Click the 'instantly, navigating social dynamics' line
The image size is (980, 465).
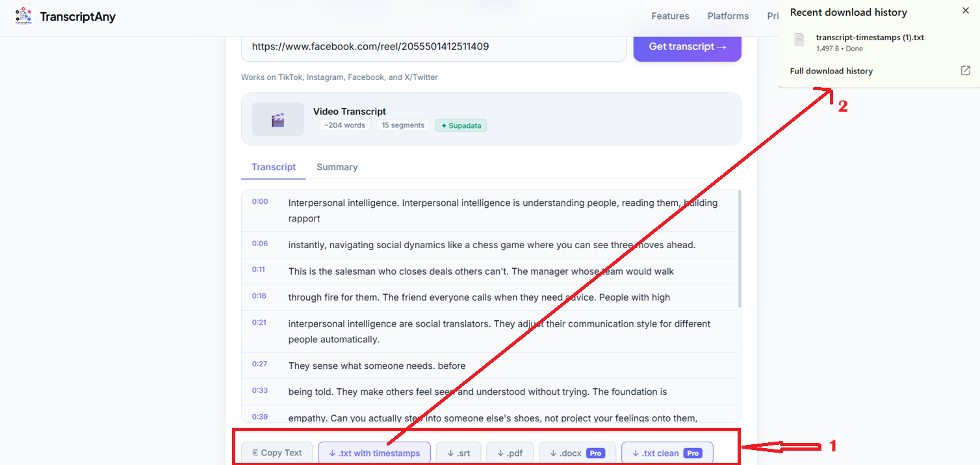point(492,245)
